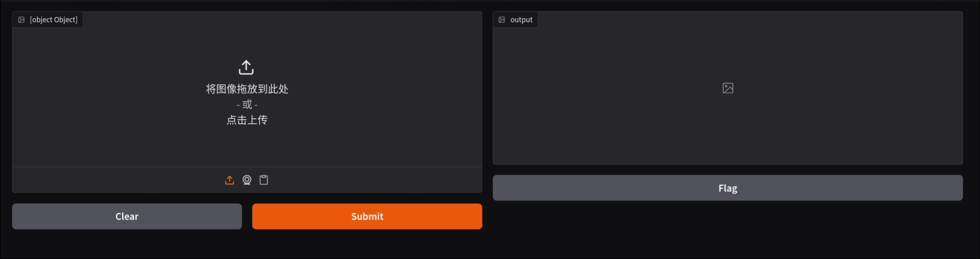
Task: Click the [object Object] label text
Action: pyautogui.click(x=54, y=20)
